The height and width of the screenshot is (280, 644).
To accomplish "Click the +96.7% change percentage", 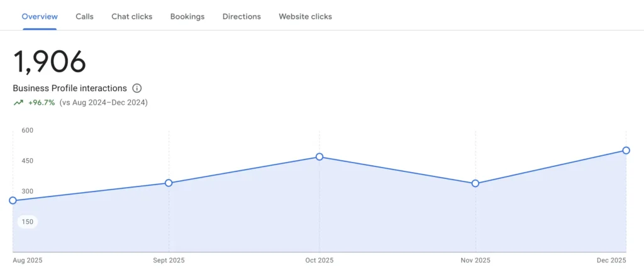I will 42,102.
